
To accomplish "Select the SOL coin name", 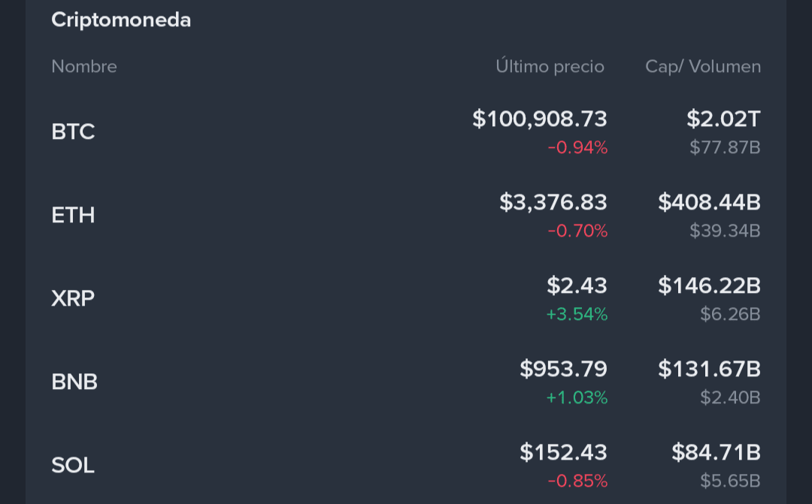I will (x=73, y=466).
